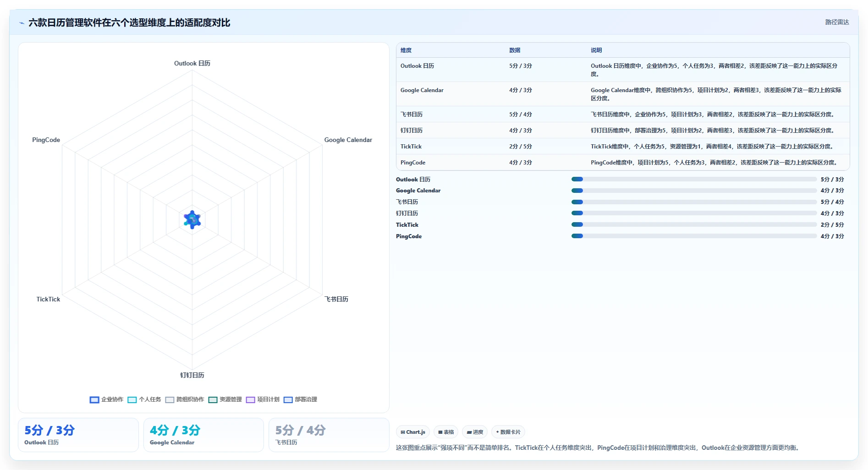Click the 钉钉日历 progress bar
Viewport: 868px width, 470px height.
(x=694, y=213)
